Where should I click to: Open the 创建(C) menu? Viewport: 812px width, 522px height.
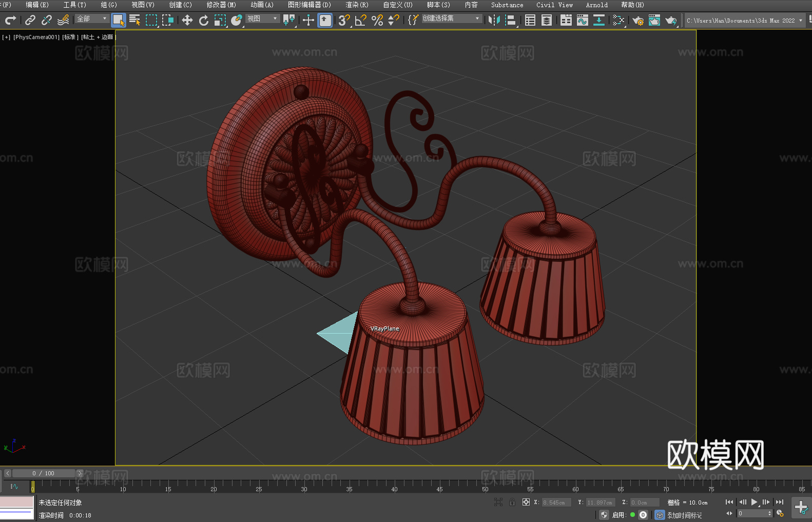coord(180,5)
